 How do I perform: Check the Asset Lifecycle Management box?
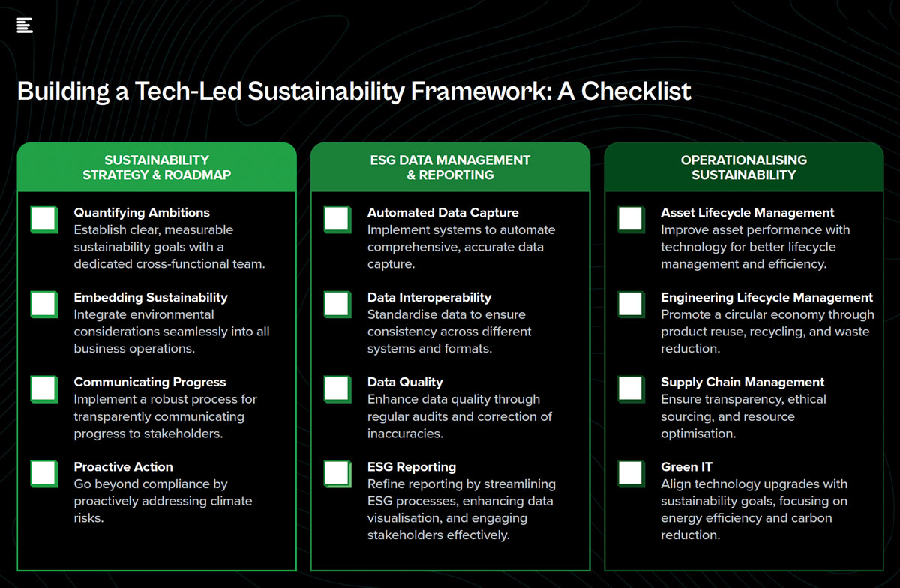pyautogui.click(x=631, y=220)
